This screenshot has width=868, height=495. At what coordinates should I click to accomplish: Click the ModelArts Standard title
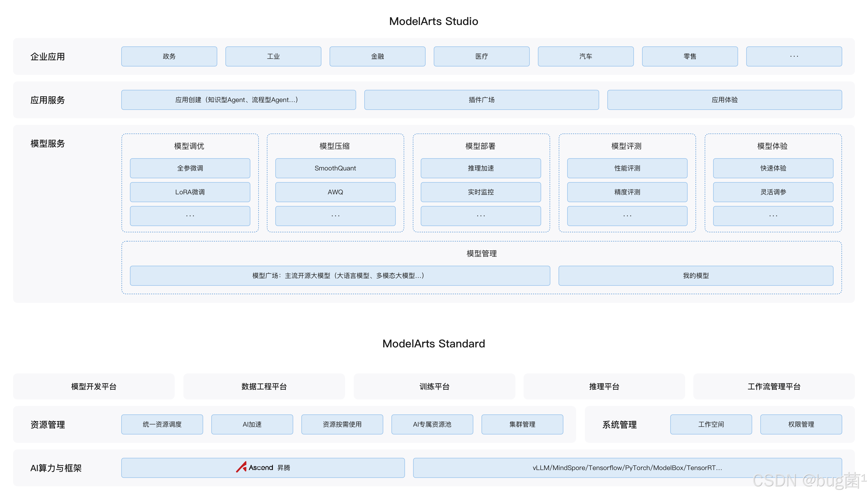pyautogui.click(x=433, y=343)
